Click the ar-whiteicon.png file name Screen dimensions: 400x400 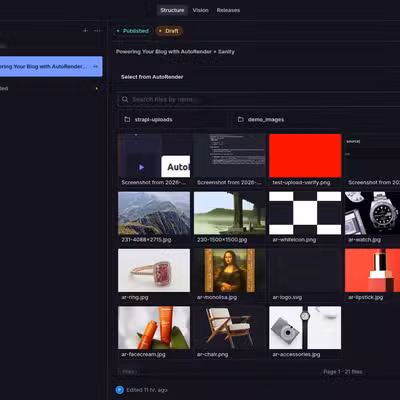[294, 240]
